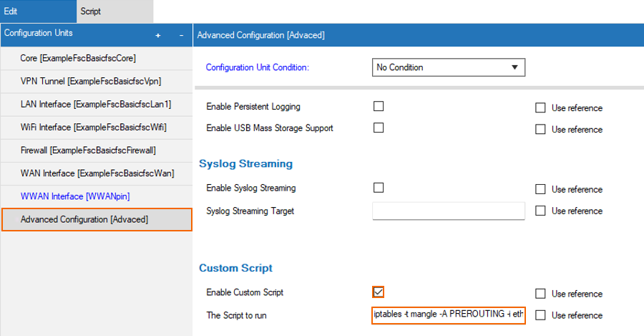Check Use reference for Syslog Streaming Target

(540, 211)
